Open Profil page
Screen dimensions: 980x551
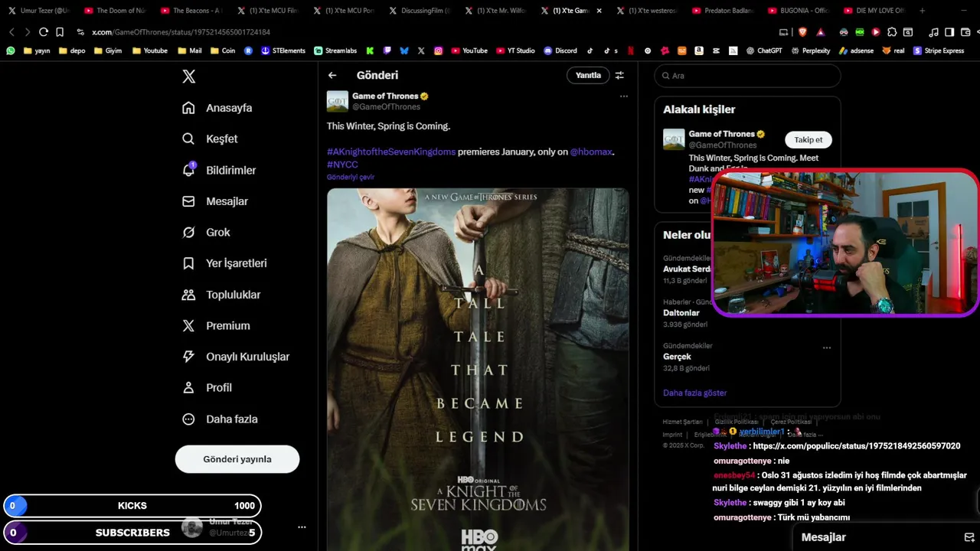pyautogui.click(x=207, y=388)
